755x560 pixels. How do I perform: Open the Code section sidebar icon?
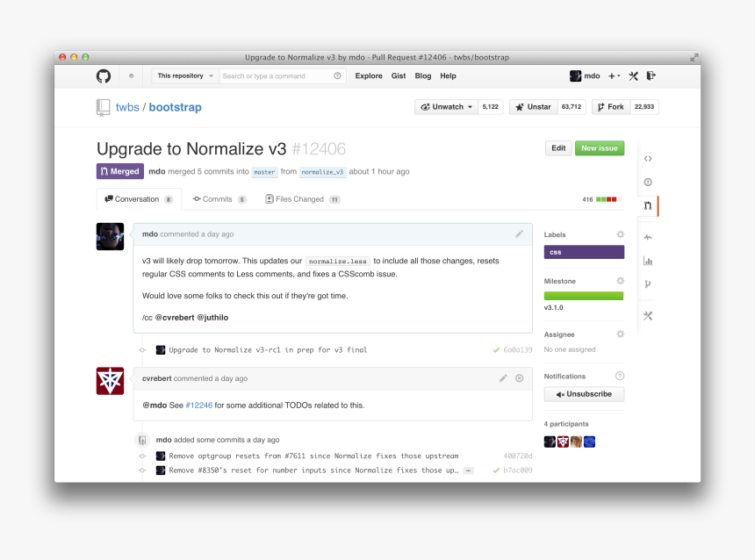648,158
